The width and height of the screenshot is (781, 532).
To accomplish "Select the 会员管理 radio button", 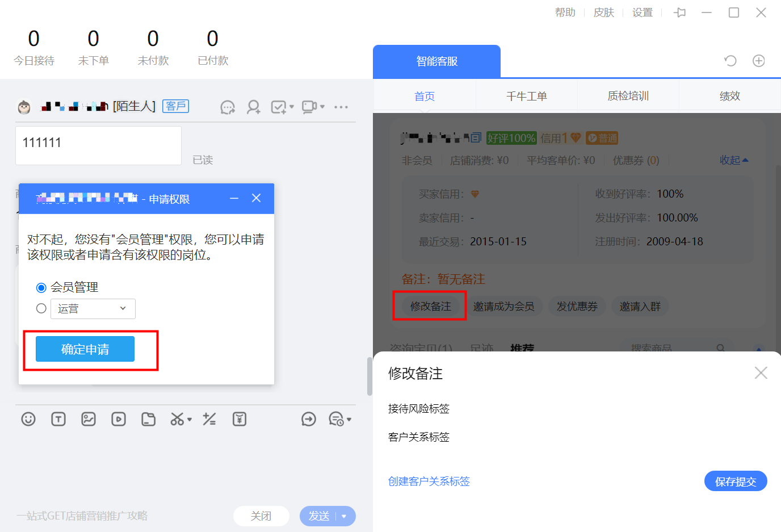I will (41, 288).
